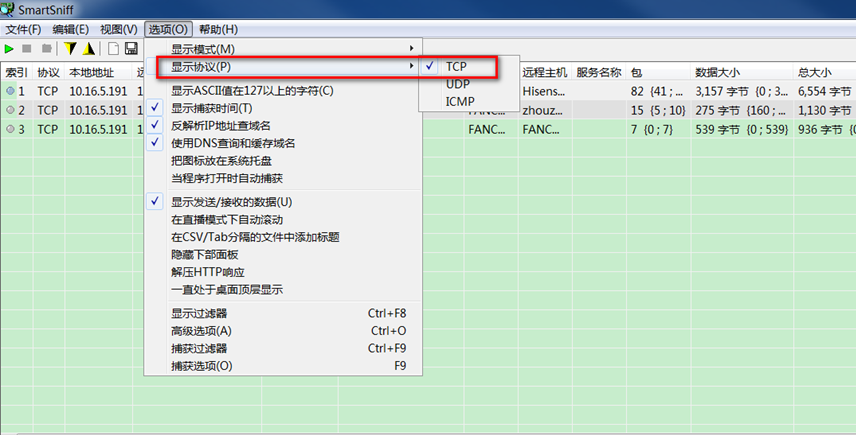Click the '6,554 字节' total size cell
Screen dimensions: 856x435
(824, 91)
